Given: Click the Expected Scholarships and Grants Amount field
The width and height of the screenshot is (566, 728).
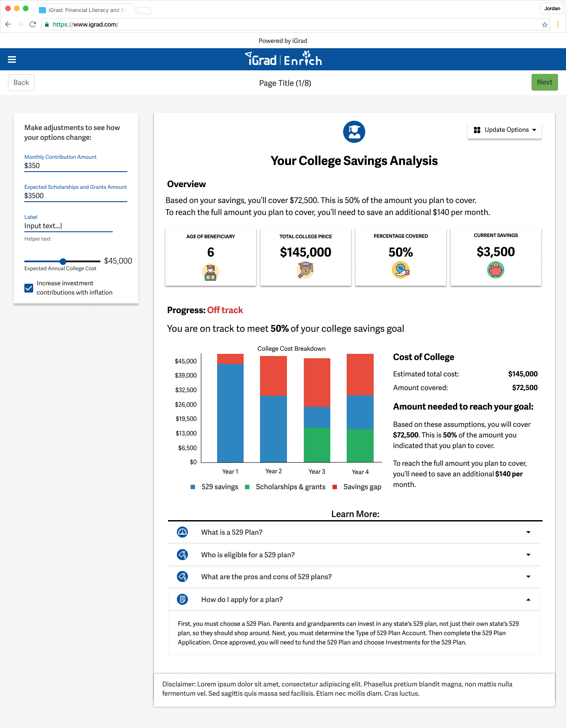Looking at the screenshot, I should point(76,196).
